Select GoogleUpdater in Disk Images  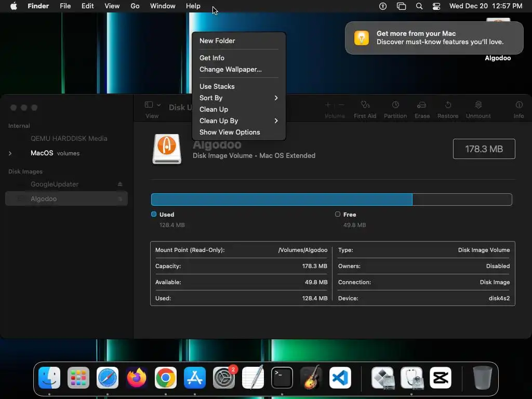click(x=66, y=184)
